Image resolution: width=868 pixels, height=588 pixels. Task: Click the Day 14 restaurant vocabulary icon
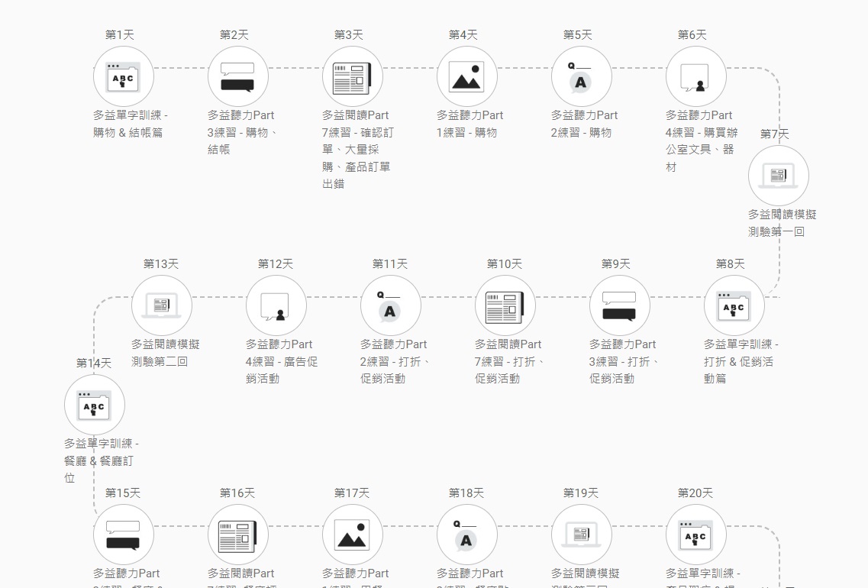click(x=94, y=405)
